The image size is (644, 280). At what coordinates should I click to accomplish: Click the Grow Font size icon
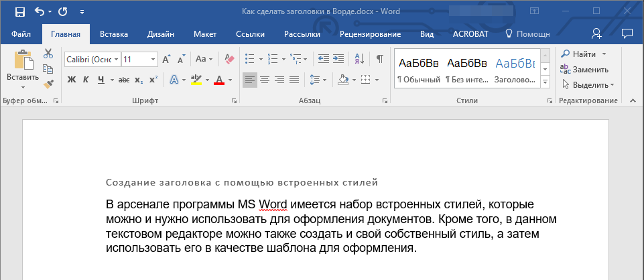168,59
